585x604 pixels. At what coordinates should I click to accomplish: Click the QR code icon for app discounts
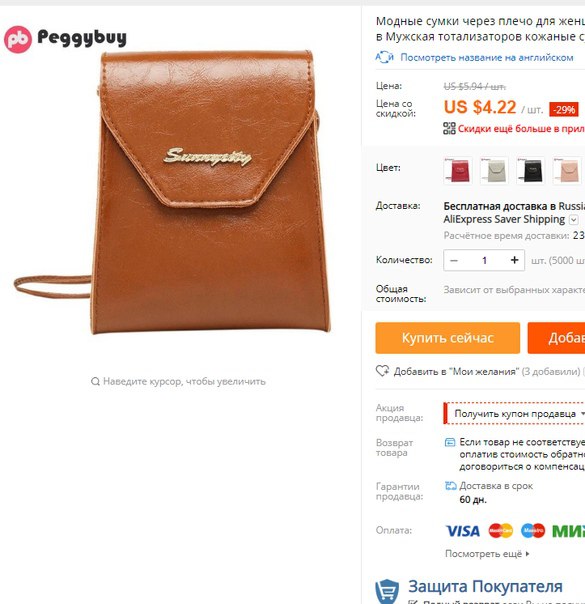pyautogui.click(x=449, y=129)
